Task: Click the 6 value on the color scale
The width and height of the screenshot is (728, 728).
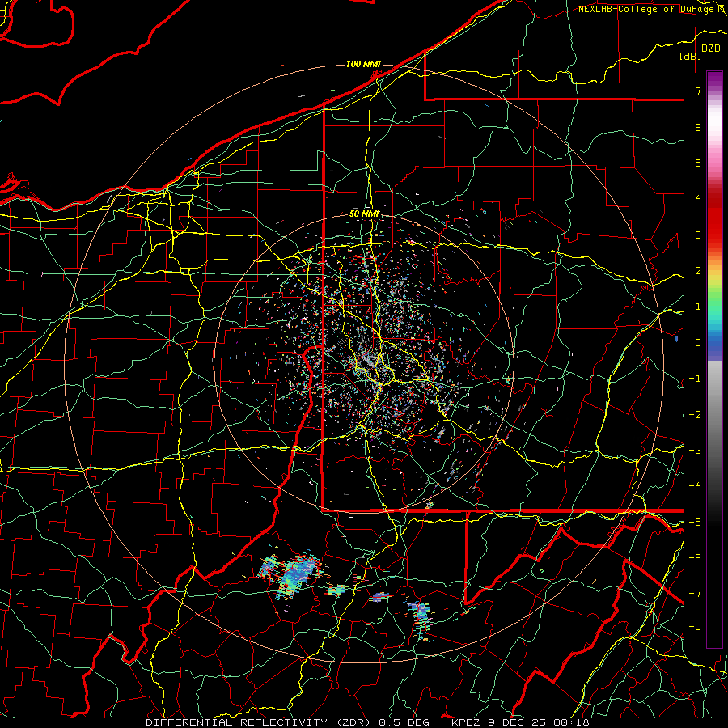Action: 698,127
